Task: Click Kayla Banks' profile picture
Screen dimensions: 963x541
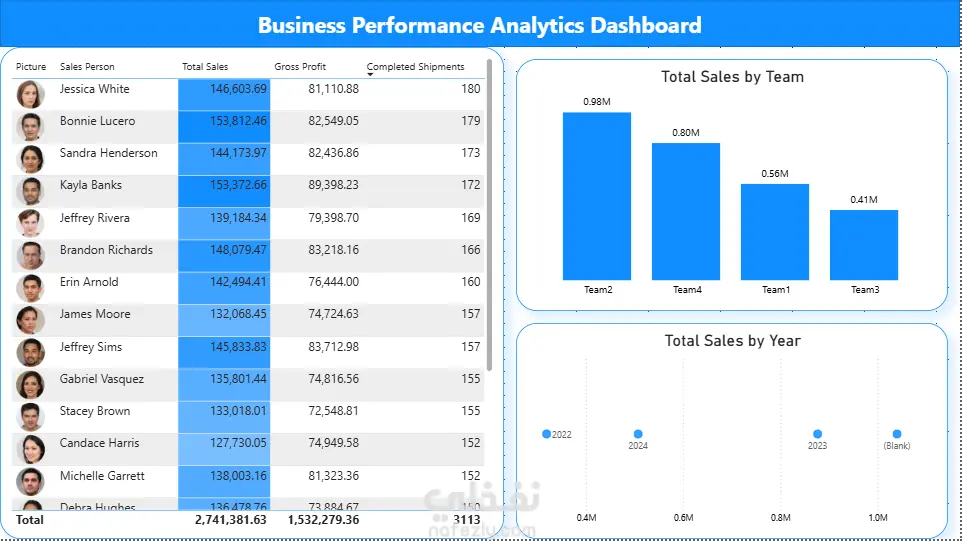Action: 30,191
